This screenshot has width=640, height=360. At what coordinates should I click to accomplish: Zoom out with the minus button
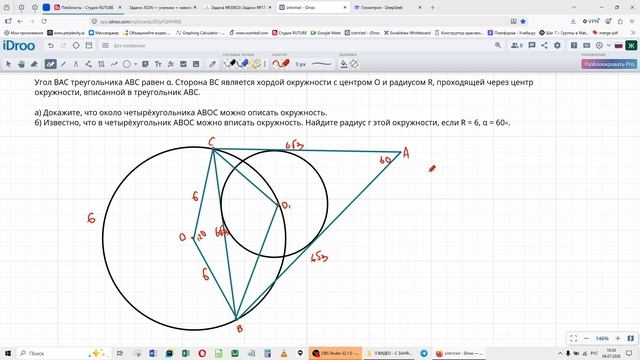point(587,338)
